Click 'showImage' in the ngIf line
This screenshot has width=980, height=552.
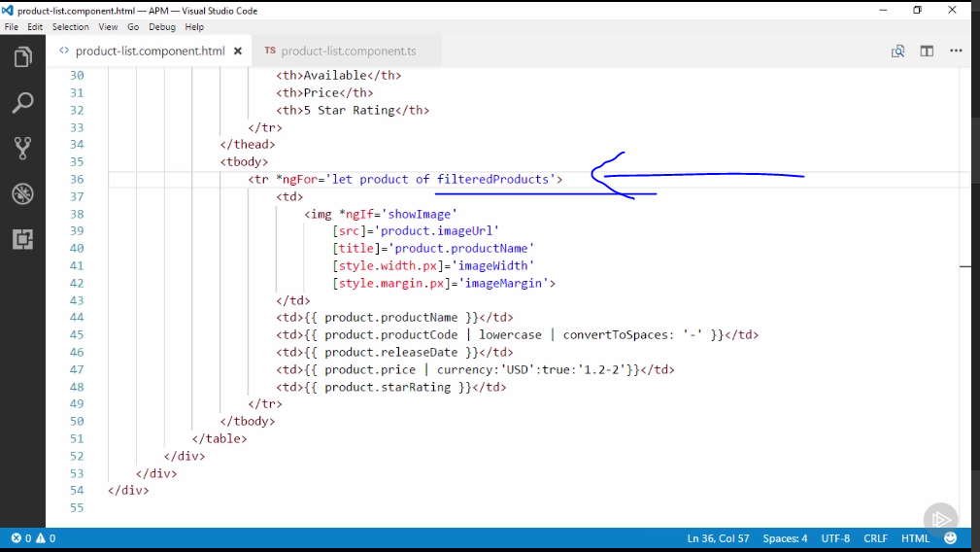[420, 214]
